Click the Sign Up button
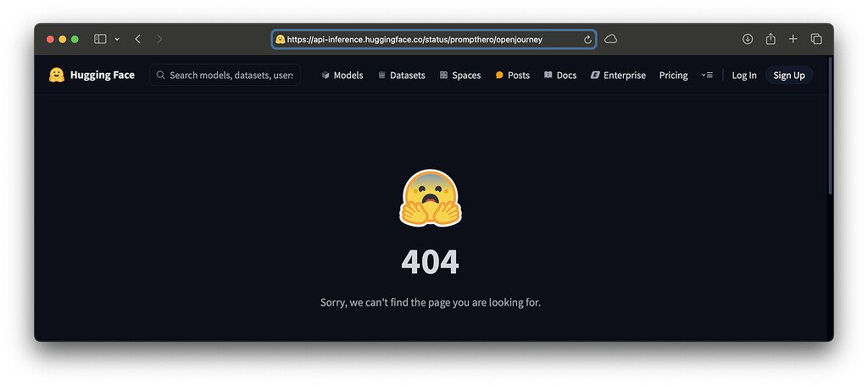This screenshot has height=387, width=868. click(789, 76)
